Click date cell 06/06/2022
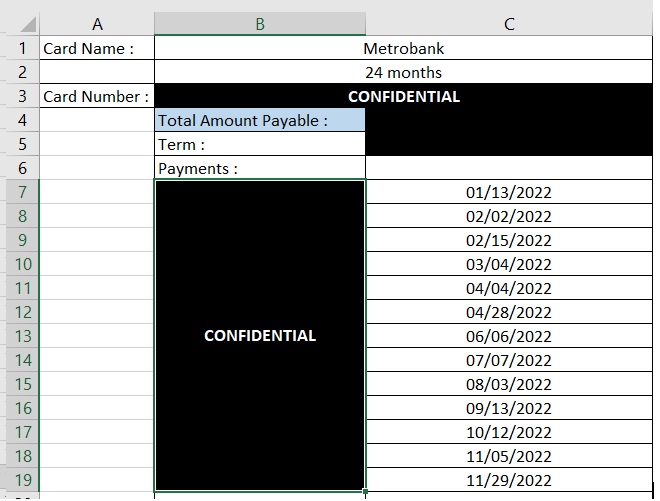 [x=509, y=336]
